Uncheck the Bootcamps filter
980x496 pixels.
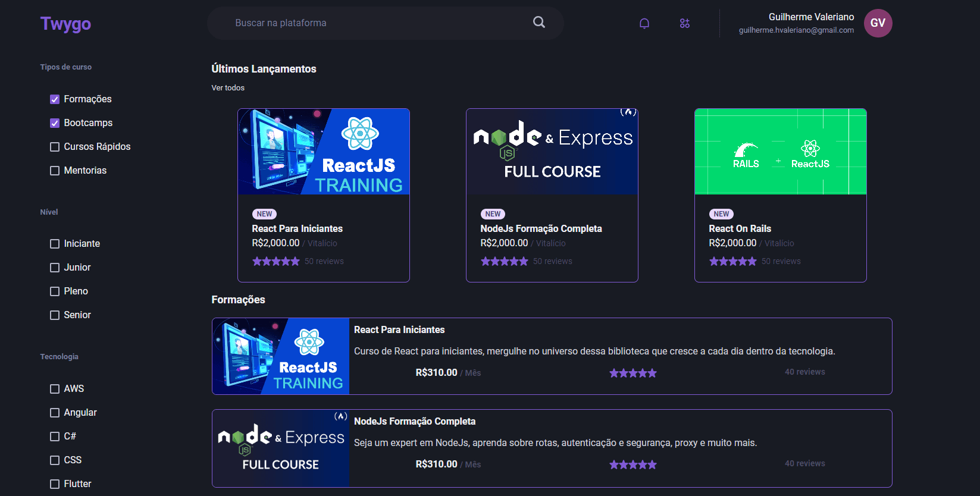tap(55, 123)
